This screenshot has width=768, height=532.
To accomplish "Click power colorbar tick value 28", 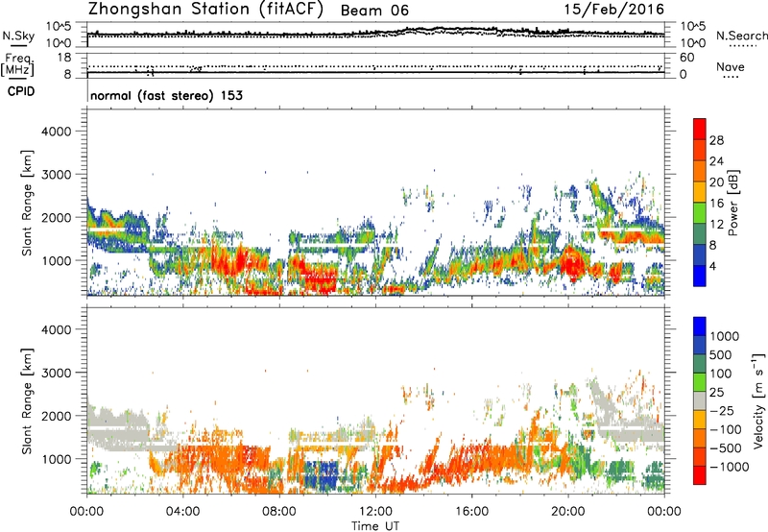I will pos(716,140).
